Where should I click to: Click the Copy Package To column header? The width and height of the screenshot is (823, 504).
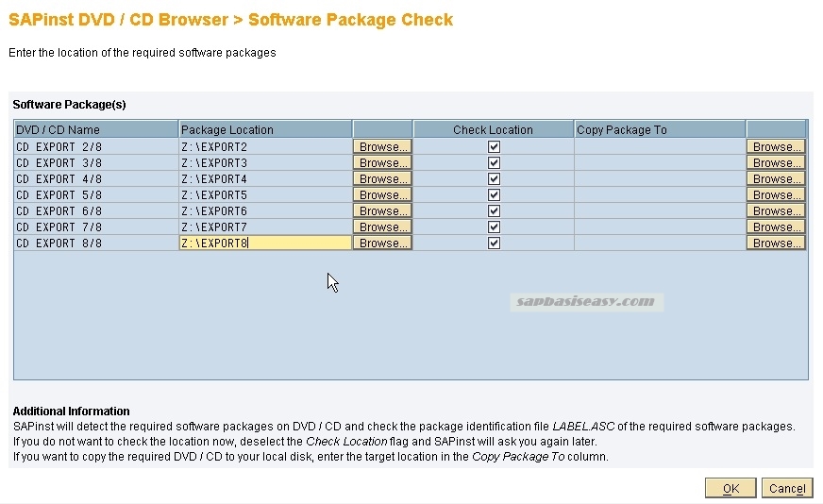coord(660,129)
